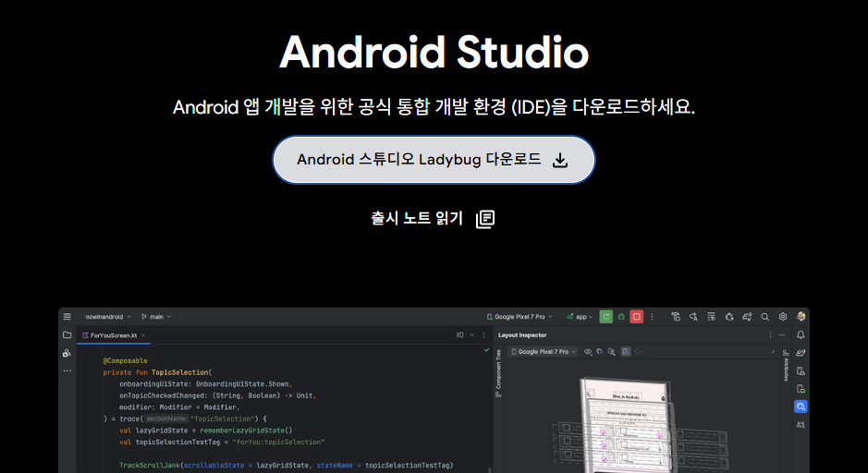Viewport: 868px width, 473px height.
Task: Minimize the Layout Inspector panel
Action: pyautogui.click(x=782, y=334)
